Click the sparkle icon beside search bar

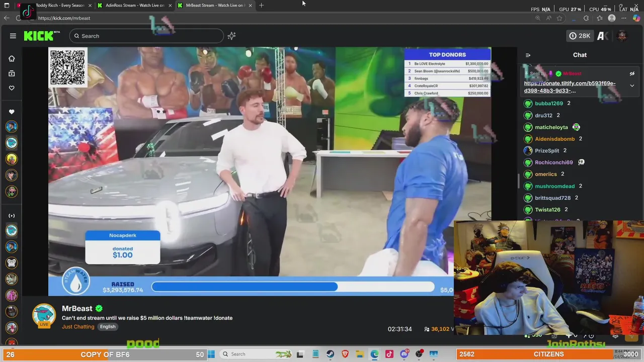pos(231,36)
